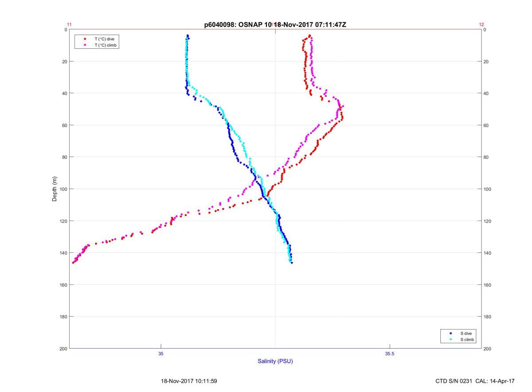Click the red '11' temperature tick label
This screenshot has width=532, height=392.
click(x=69, y=25)
